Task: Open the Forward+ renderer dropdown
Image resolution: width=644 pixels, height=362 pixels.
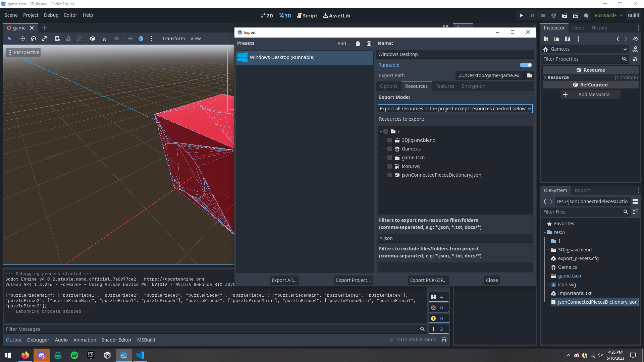Action: coord(608,15)
